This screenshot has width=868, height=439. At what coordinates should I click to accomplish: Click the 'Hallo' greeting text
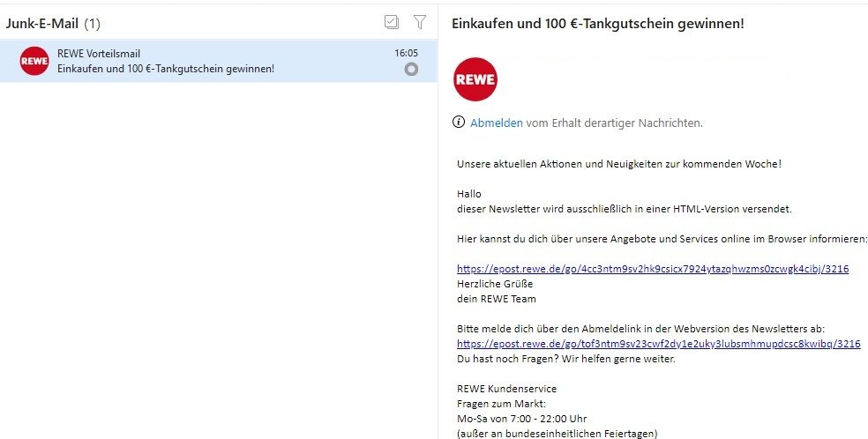(x=469, y=194)
